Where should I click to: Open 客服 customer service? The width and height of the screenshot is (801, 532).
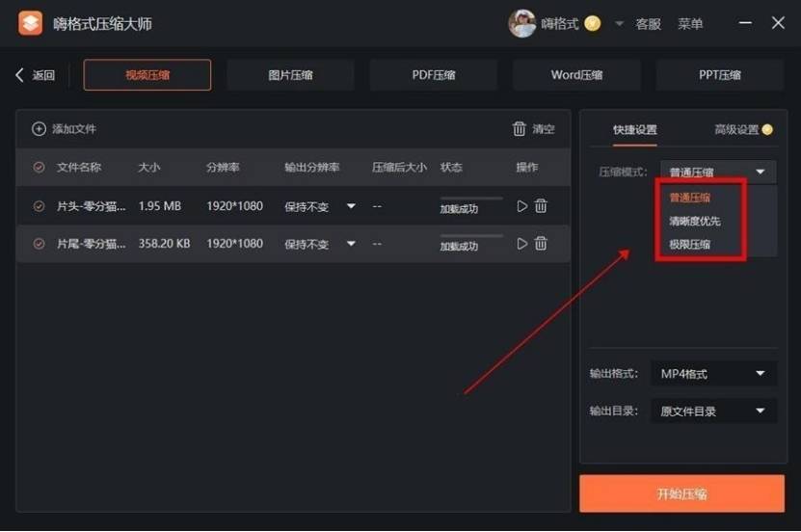(x=648, y=24)
